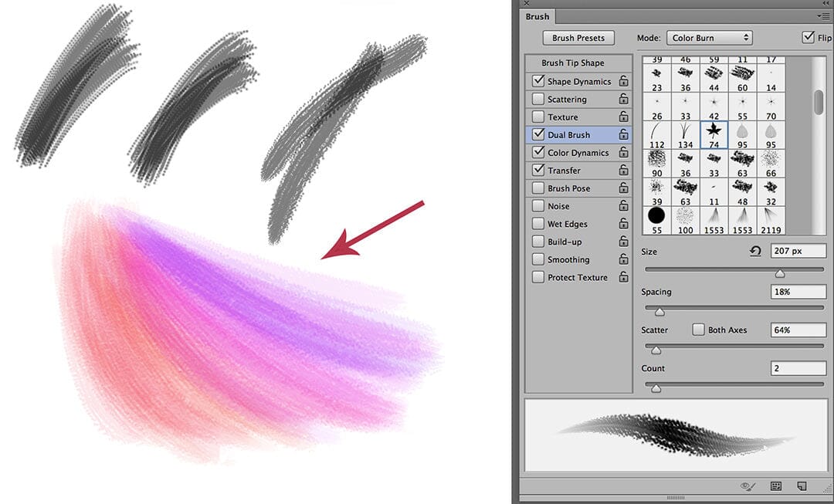Click the lock icon next to Texture

(623, 117)
